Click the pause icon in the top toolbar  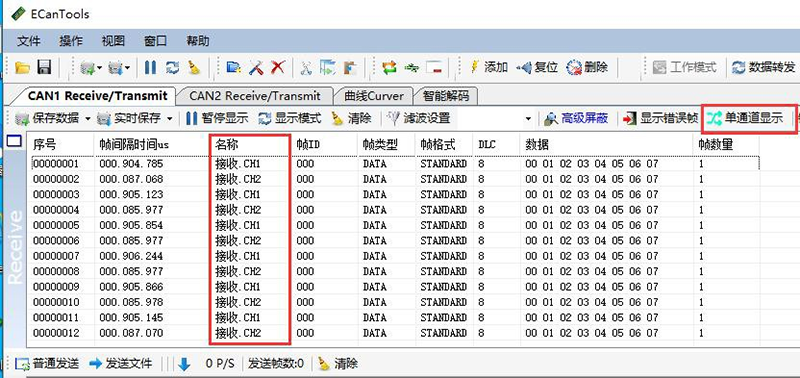(151, 67)
